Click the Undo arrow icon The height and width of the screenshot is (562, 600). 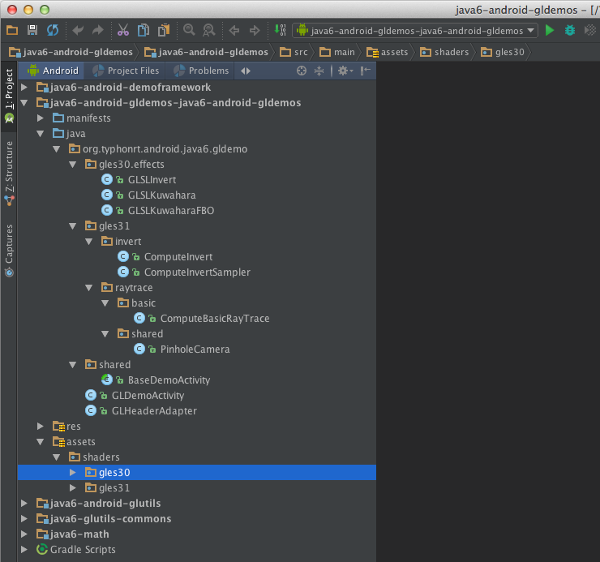(x=78, y=30)
